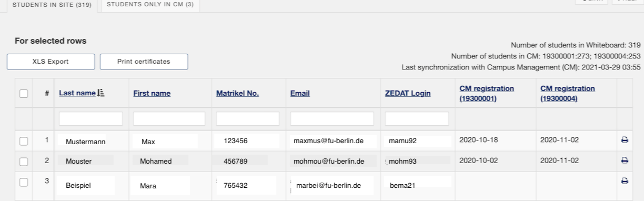Focus the Last name filter field
Screen dimensions: 644x201
(x=91, y=118)
